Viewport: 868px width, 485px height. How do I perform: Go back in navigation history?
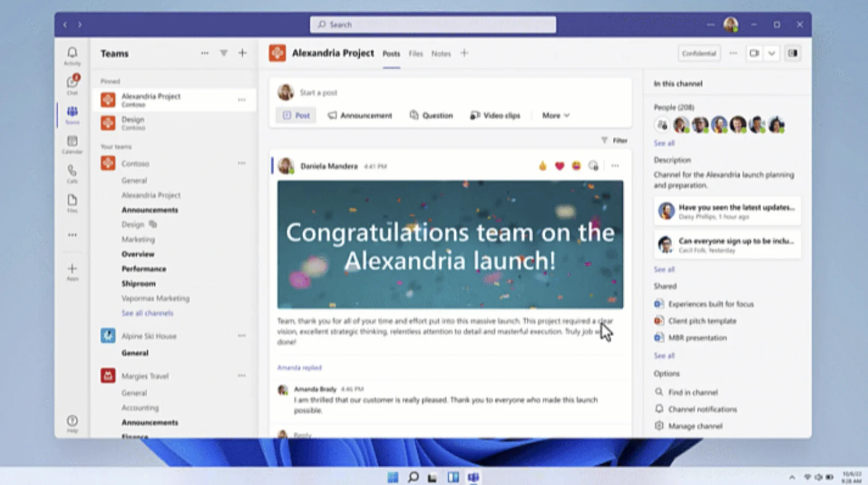click(65, 25)
